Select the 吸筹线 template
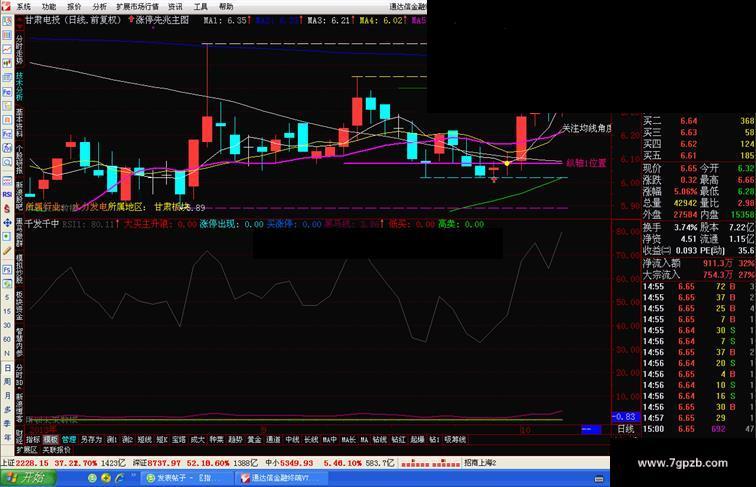Screen dimensions: 756x487 pos(455,440)
